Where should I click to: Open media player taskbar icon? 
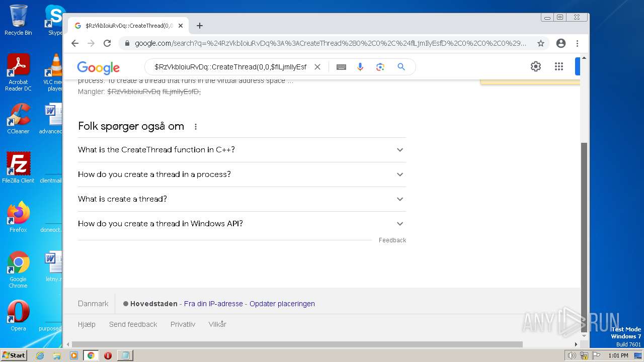pyautogui.click(x=74, y=355)
